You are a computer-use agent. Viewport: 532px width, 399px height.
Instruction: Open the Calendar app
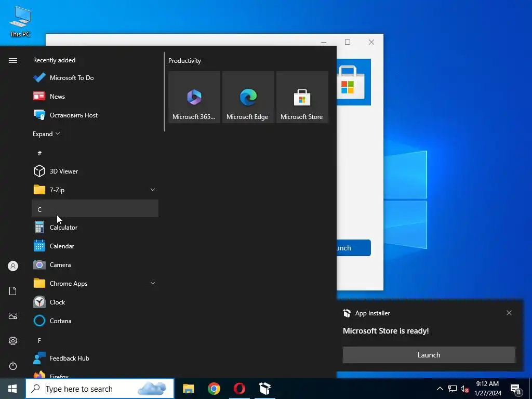[x=95, y=246]
